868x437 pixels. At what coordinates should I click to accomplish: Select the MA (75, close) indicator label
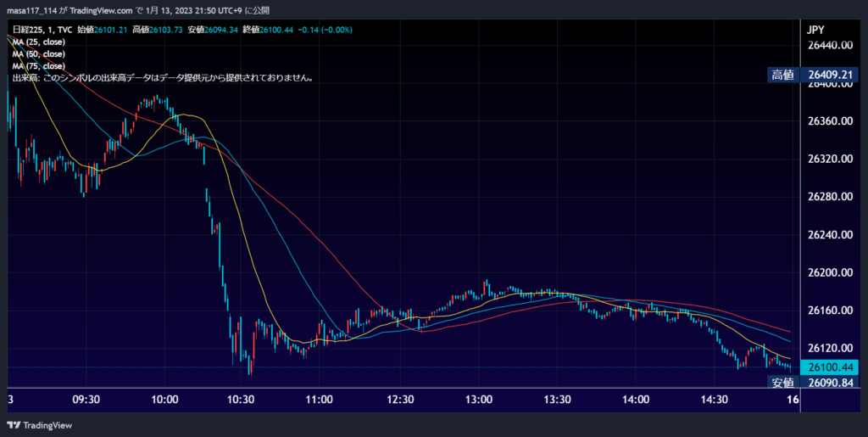pos(39,66)
